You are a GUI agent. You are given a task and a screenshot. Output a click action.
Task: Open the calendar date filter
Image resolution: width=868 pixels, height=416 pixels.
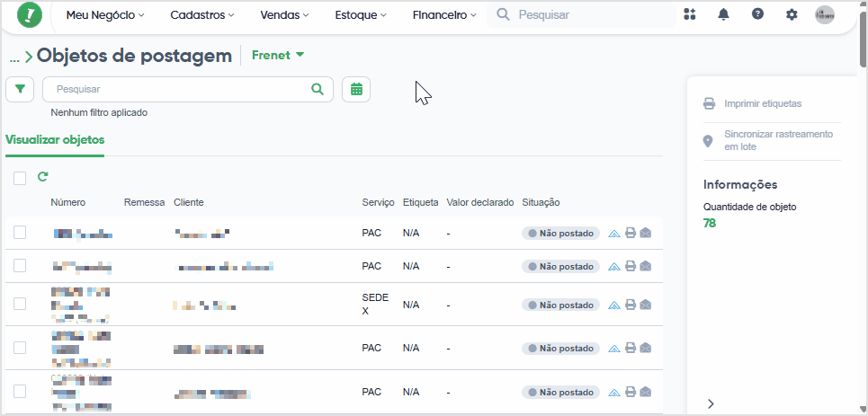click(356, 89)
